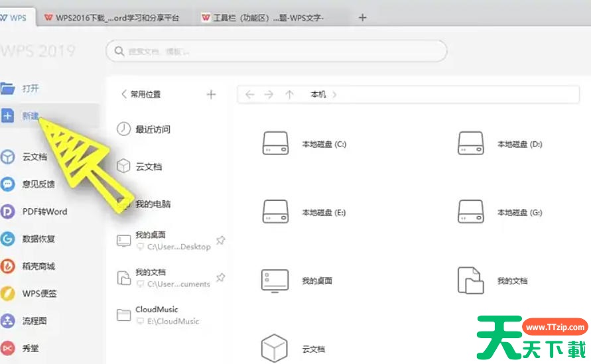The image size is (591, 364).
Task: Launch WPS便签 notes icon
Action: click(8, 293)
